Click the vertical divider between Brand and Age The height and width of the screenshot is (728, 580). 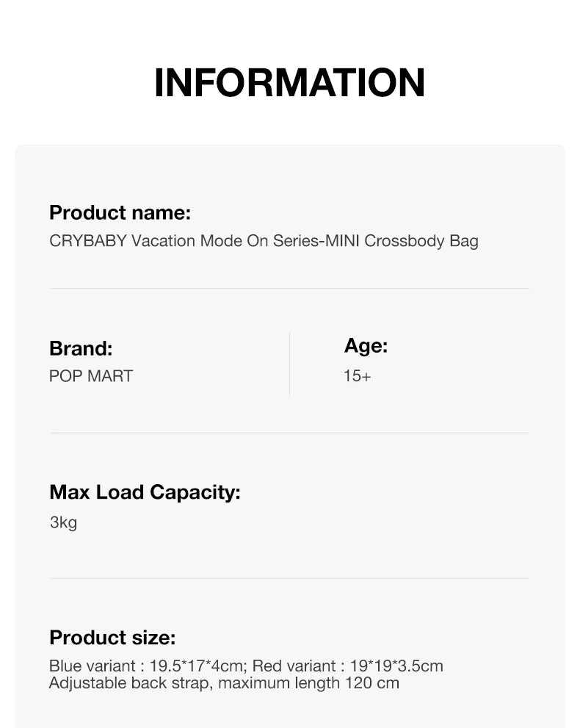[289, 364]
